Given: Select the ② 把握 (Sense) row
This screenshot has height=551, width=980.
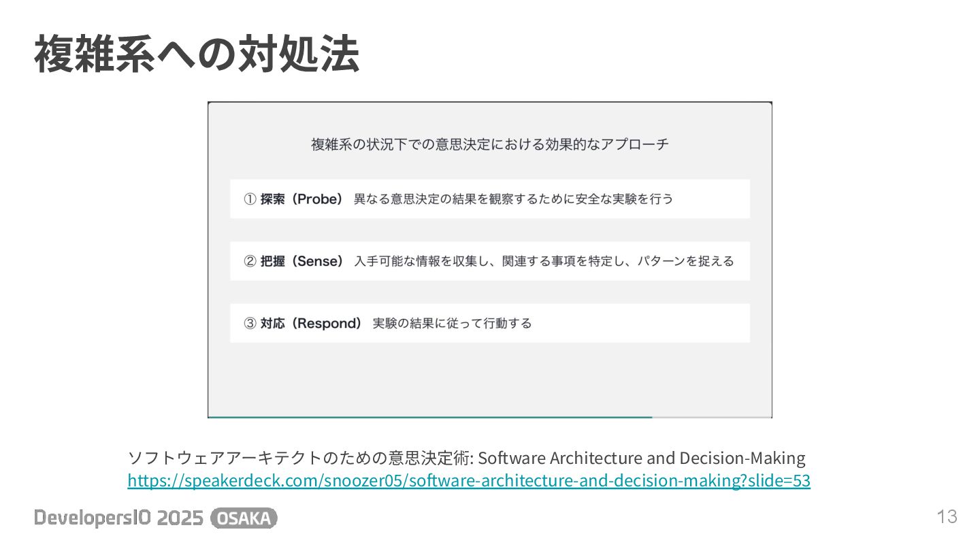Looking at the screenshot, I should [490, 261].
